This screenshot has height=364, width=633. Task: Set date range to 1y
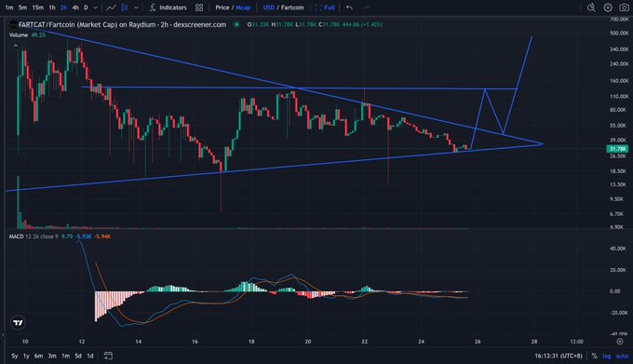click(26, 356)
